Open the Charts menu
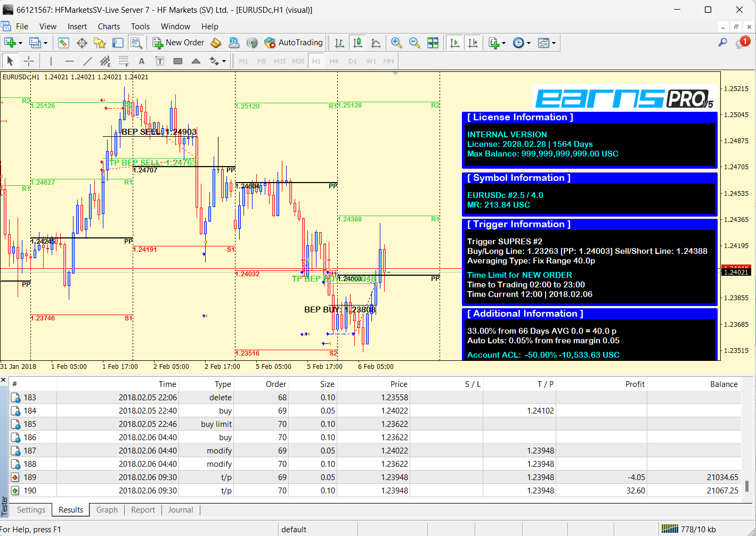The image size is (756, 536). [x=109, y=27]
